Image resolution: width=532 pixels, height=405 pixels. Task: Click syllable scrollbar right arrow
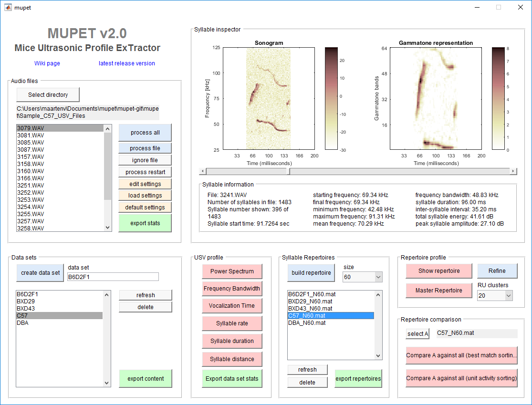pos(513,171)
